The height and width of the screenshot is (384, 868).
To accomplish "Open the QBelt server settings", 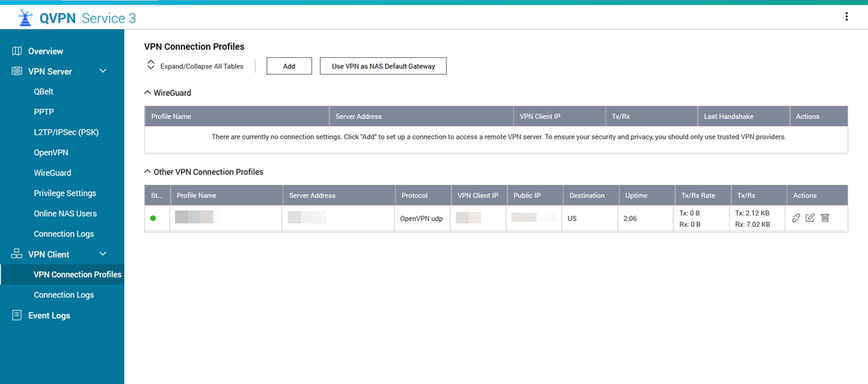I will (x=43, y=92).
